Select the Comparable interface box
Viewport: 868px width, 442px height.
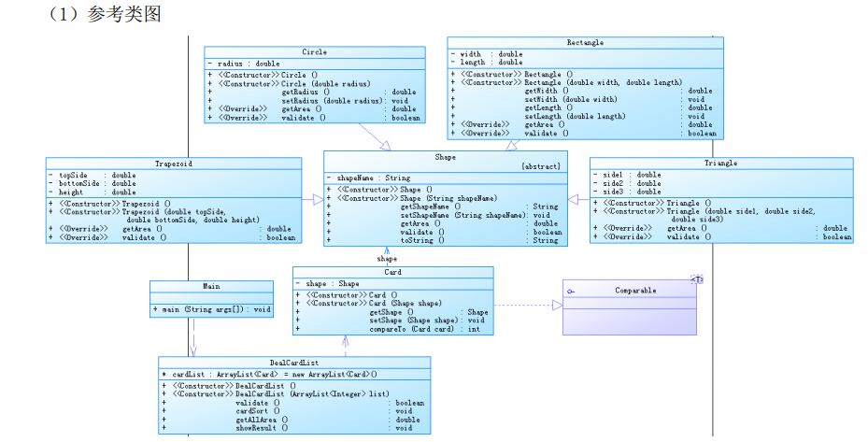click(x=630, y=307)
